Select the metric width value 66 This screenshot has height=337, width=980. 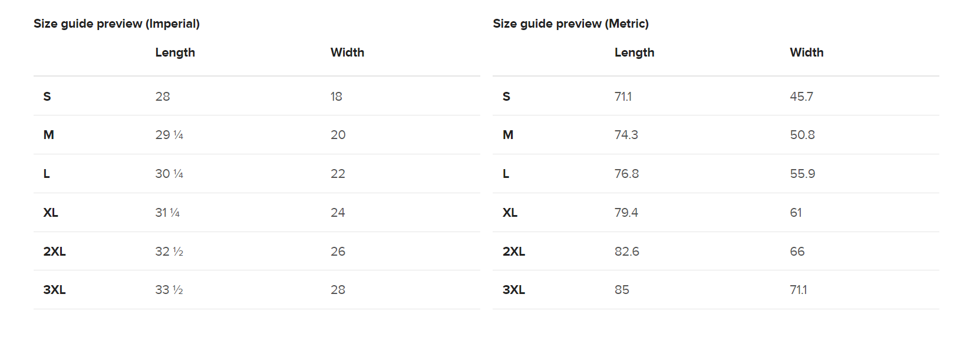point(797,252)
